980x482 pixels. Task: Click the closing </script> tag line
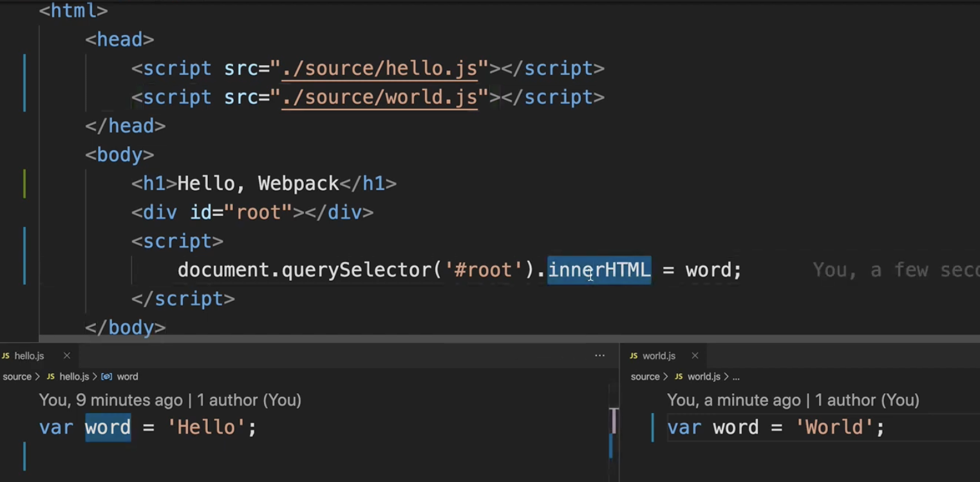184,298
